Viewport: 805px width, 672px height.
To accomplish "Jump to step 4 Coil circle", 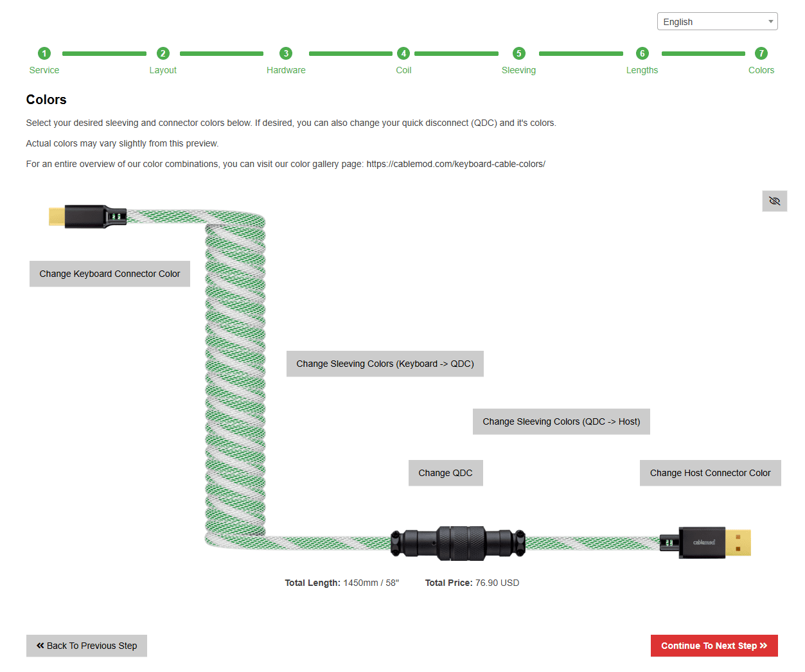I will (403, 53).
